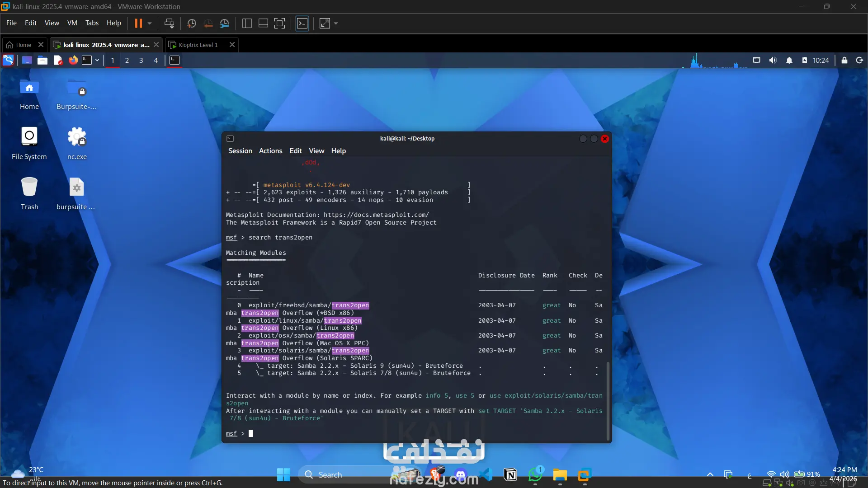Click the show desktop icon in Kali panel
868x488 pixels.
pos(27,60)
